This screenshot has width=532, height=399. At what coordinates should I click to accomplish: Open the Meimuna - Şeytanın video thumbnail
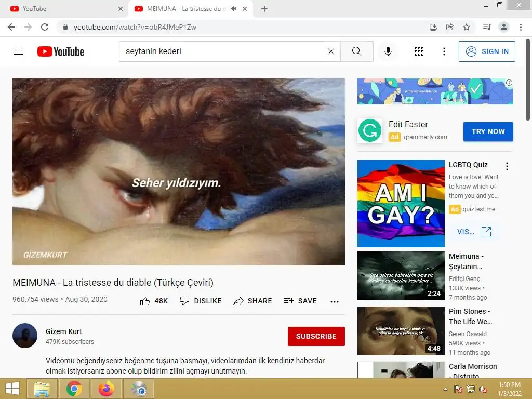pyautogui.click(x=401, y=276)
